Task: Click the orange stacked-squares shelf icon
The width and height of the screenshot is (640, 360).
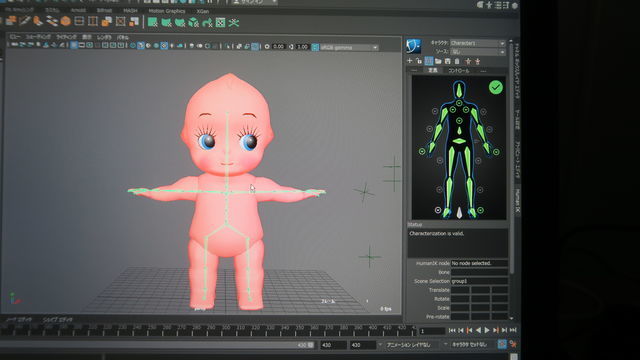Action: tap(107, 21)
